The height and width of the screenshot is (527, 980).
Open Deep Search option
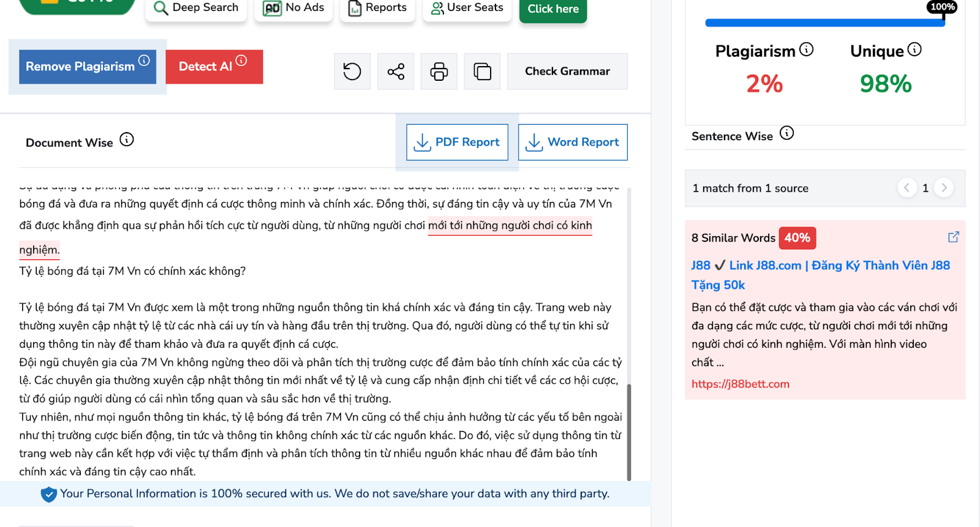click(x=196, y=8)
